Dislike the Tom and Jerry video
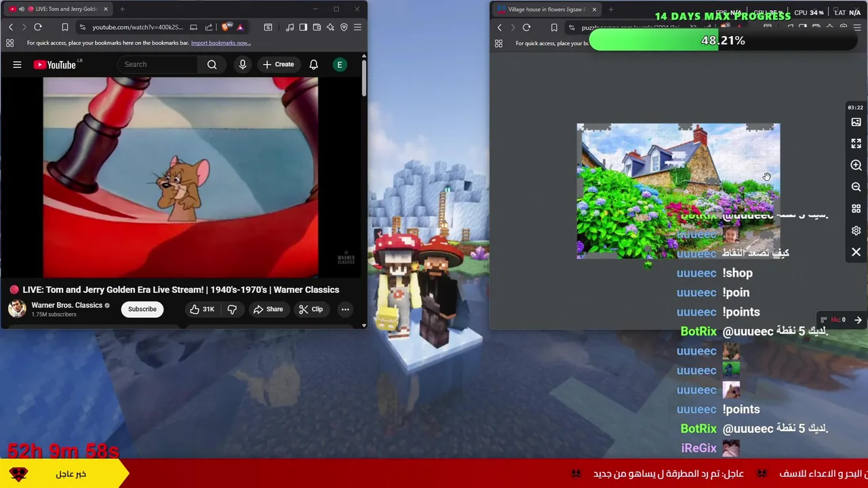 pos(232,309)
